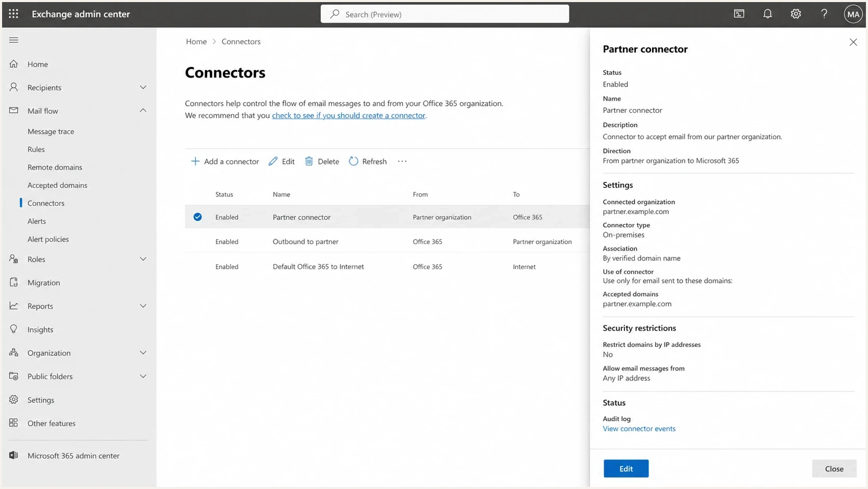Collapse the navigation hamburger menu

coord(14,40)
